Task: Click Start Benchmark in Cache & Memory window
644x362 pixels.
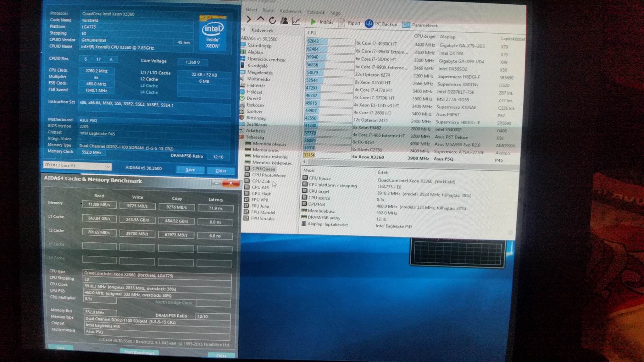Action: pos(139,352)
